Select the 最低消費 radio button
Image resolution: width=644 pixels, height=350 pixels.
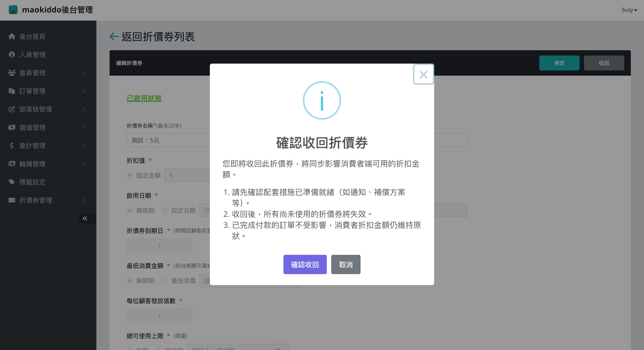click(165, 280)
